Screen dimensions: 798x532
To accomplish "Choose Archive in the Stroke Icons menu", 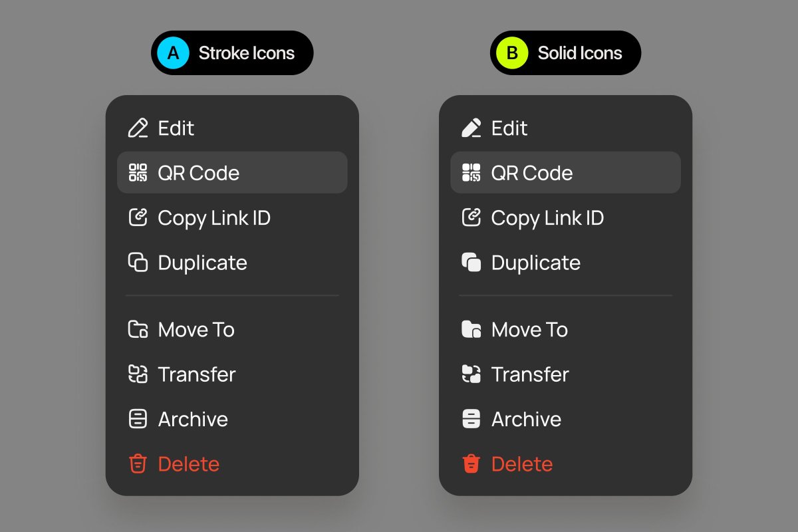I will pos(232,419).
